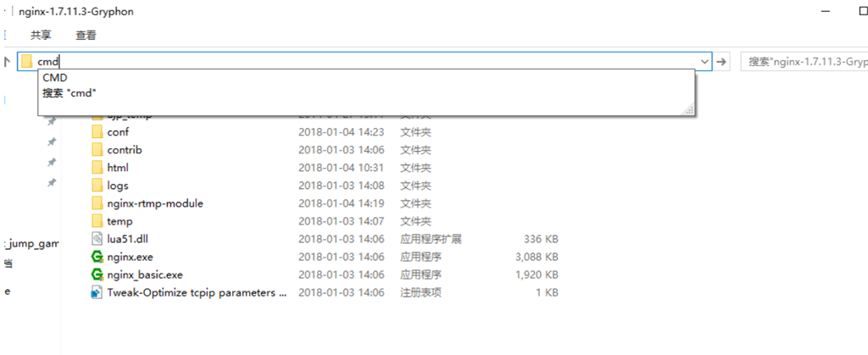The width and height of the screenshot is (868, 355).
Task: Select the logs folder icon
Action: pyautogui.click(x=97, y=186)
